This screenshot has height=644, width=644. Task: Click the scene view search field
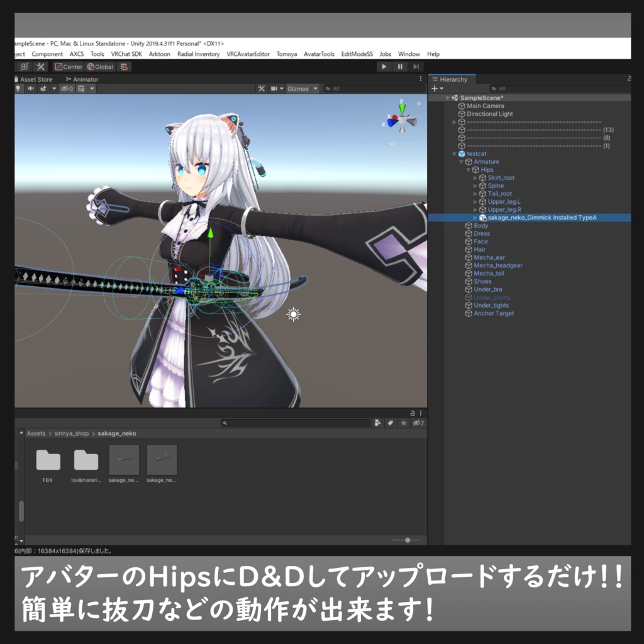click(374, 88)
